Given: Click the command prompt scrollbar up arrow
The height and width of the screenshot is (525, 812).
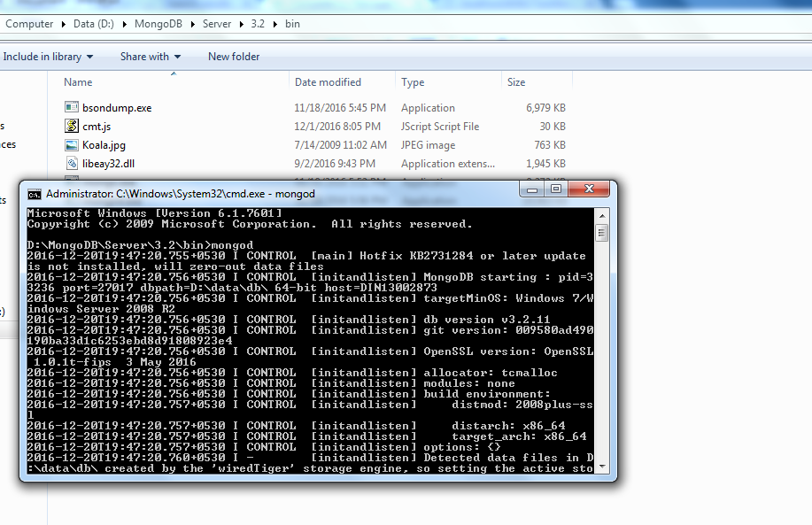Looking at the screenshot, I should [602, 215].
